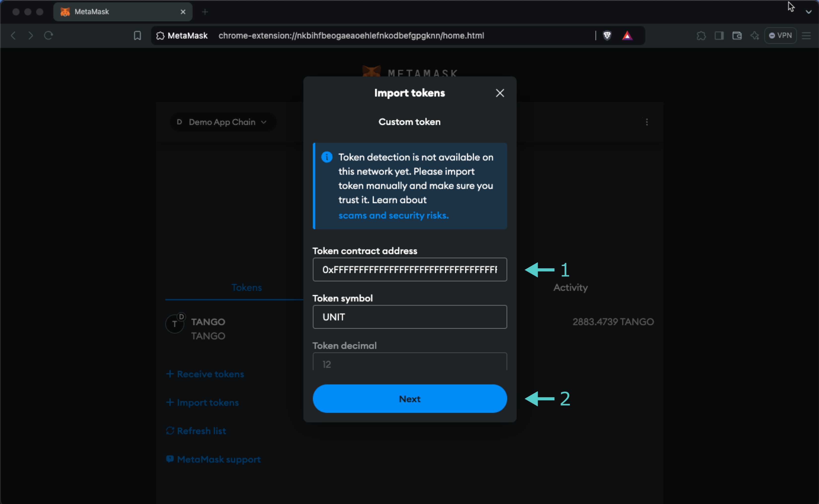Close the Import tokens dialog

tap(500, 93)
